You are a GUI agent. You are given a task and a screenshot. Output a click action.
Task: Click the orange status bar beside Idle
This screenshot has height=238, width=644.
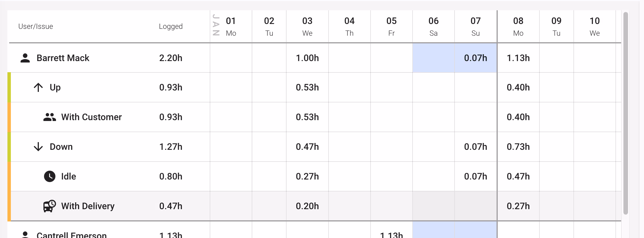(9, 176)
